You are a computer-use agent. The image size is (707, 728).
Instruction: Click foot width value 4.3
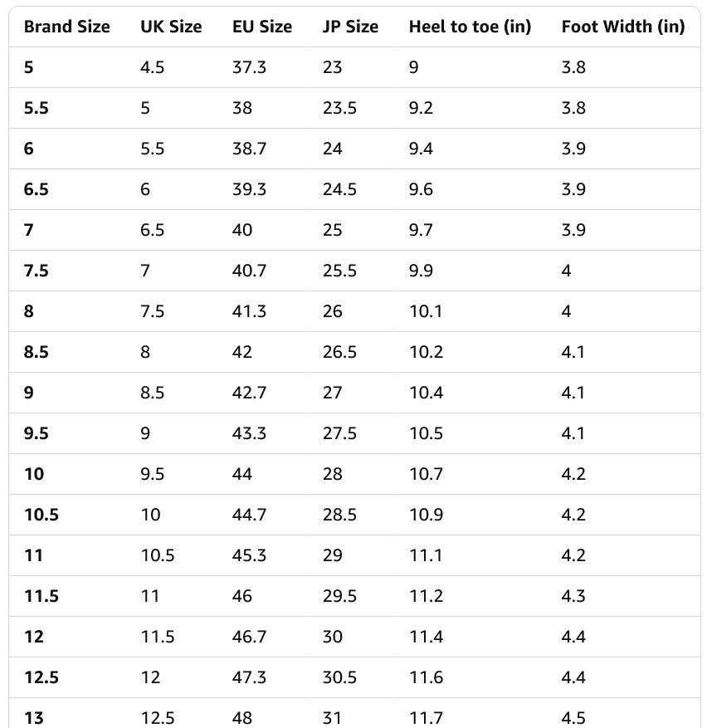pyautogui.click(x=573, y=596)
